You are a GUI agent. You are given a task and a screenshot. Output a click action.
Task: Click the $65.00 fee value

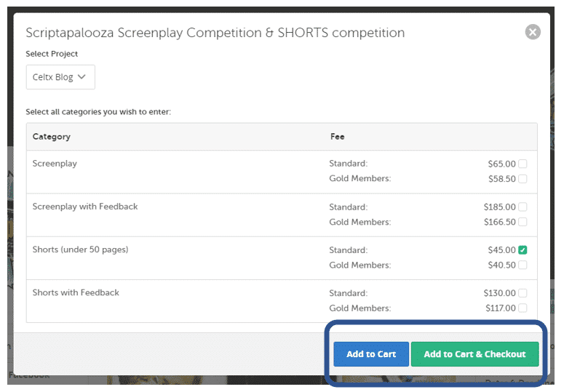coord(501,164)
